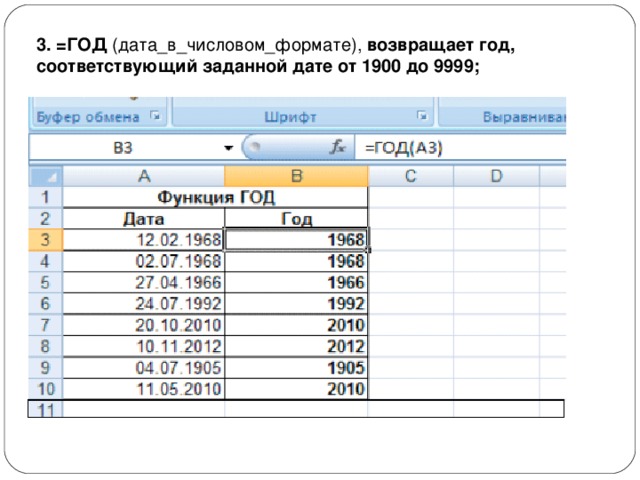The height and width of the screenshot is (480, 640).
Task: Select row 11 header
Action: click(45, 409)
